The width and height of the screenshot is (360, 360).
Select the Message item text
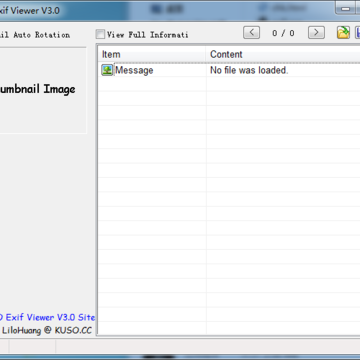click(x=134, y=70)
